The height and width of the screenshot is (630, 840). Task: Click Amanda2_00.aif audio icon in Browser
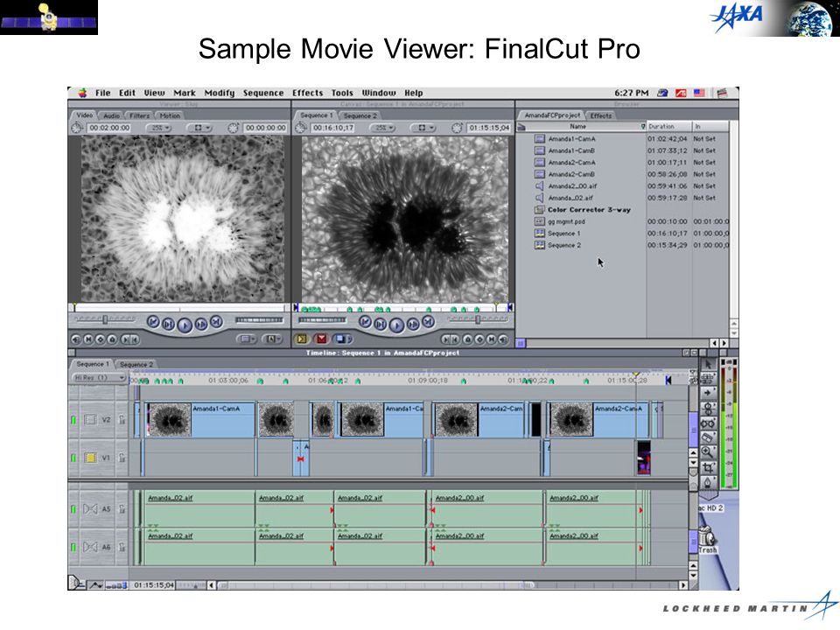tap(540, 185)
